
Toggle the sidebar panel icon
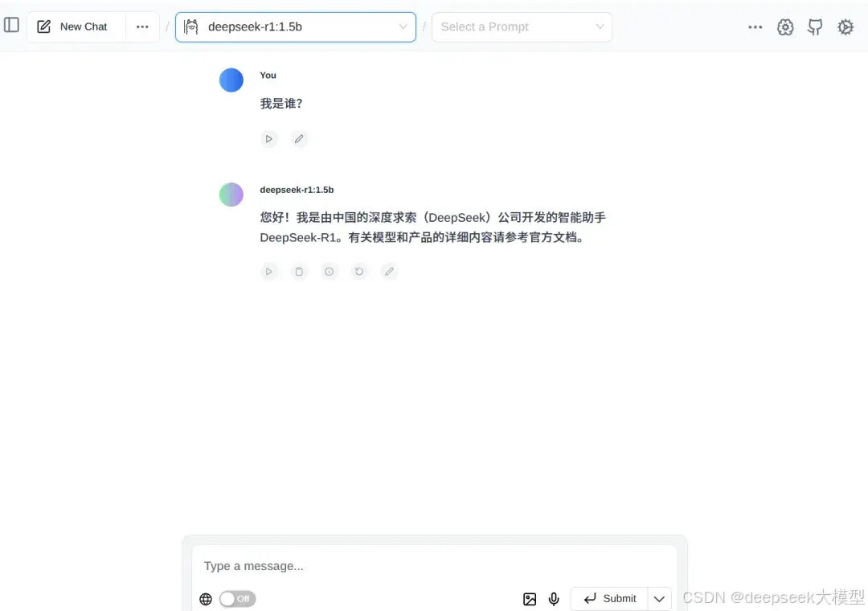pyautogui.click(x=11, y=25)
